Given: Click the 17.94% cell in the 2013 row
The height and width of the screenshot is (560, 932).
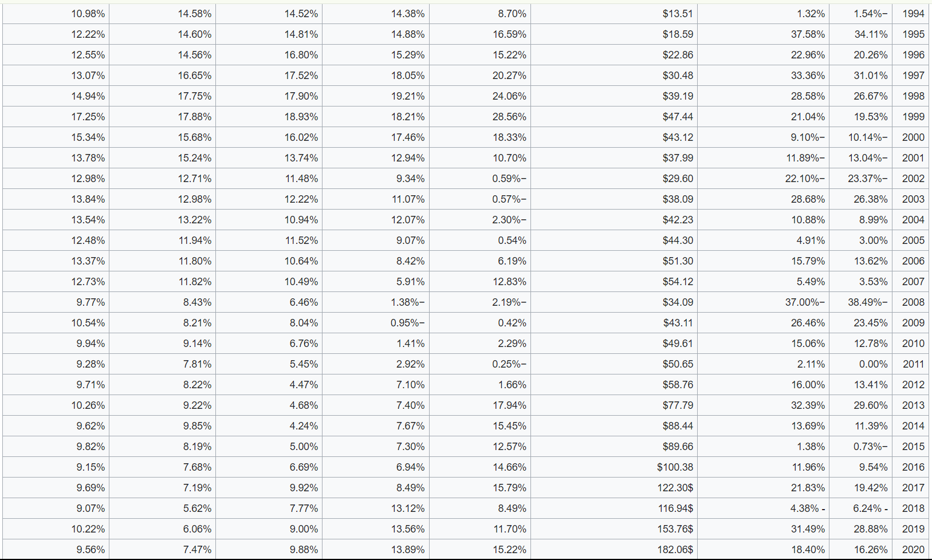Looking at the screenshot, I should click(x=509, y=405).
